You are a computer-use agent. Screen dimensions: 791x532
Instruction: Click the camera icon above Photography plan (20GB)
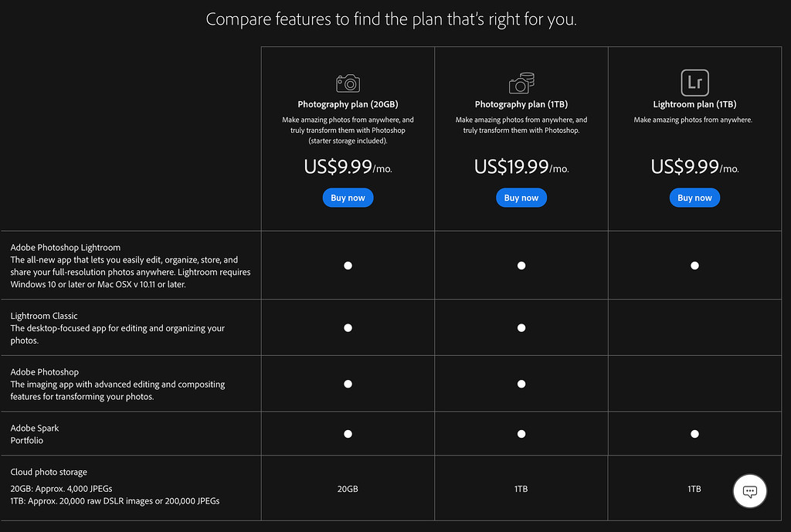[x=348, y=83]
